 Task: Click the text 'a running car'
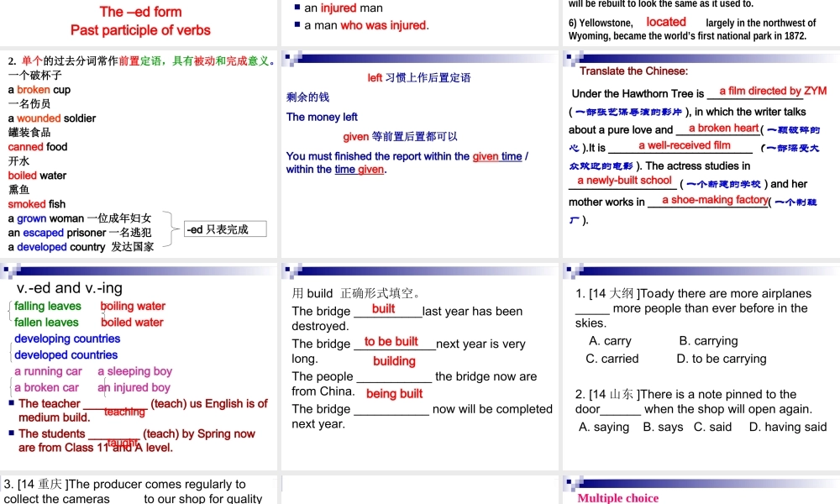48,372
